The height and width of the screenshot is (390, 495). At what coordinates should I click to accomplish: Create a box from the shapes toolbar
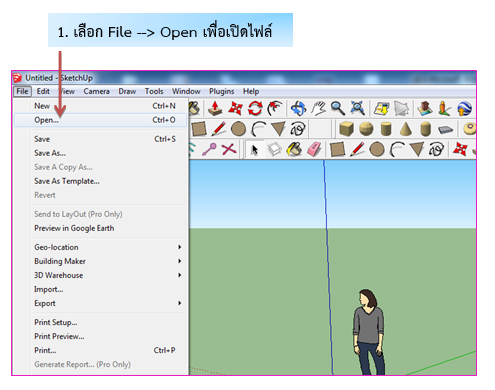(346, 129)
